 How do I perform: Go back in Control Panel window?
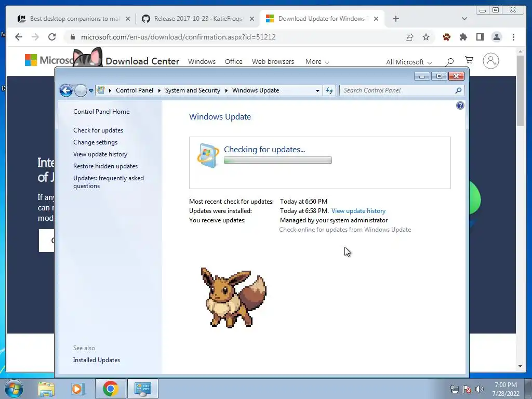point(66,90)
